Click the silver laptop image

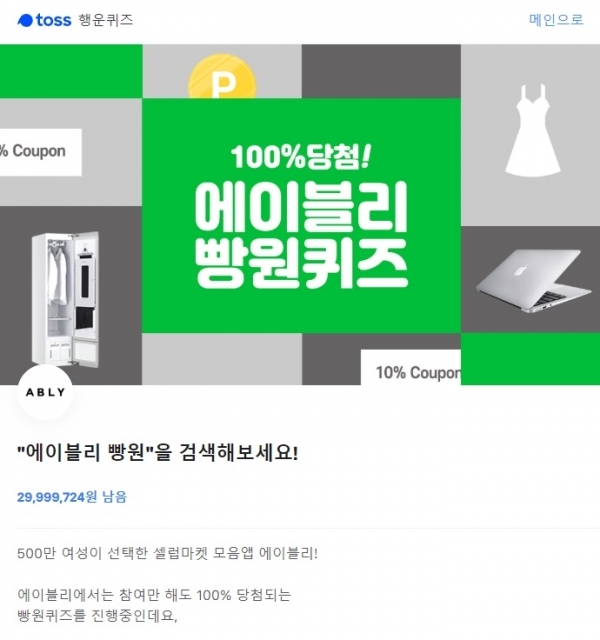pos(533,281)
